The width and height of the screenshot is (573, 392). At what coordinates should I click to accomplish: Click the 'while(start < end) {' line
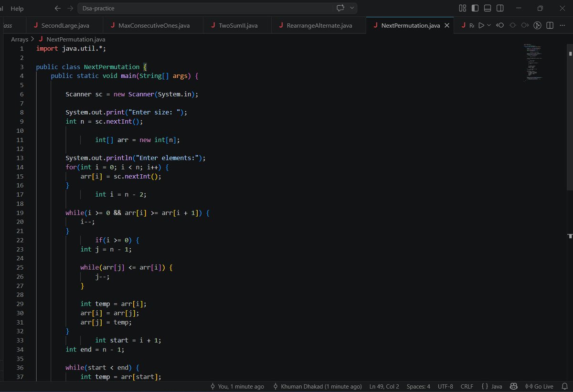102,368
